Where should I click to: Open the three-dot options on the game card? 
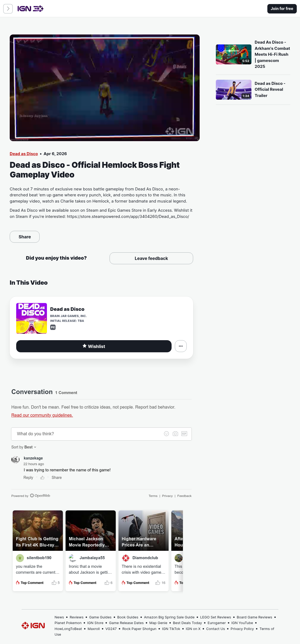click(181, 346)
